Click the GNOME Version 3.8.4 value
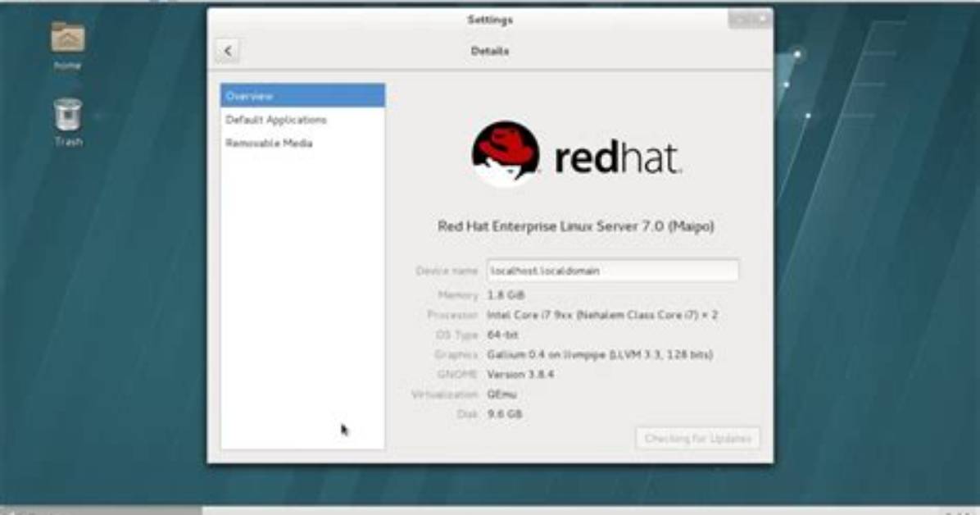980x515 pixels. [x=520, y=374]
